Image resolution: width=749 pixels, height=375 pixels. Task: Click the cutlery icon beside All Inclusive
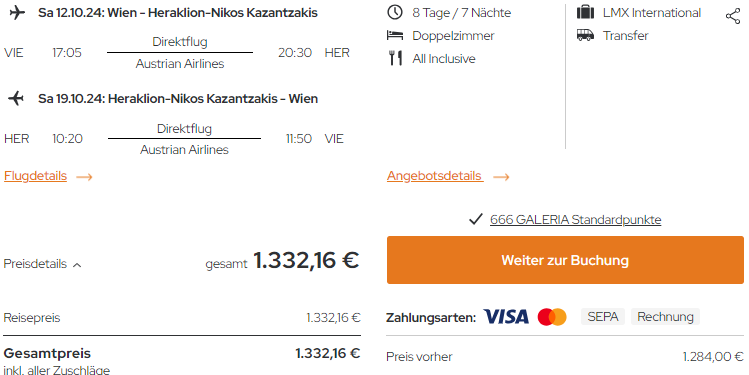(395, 58)
